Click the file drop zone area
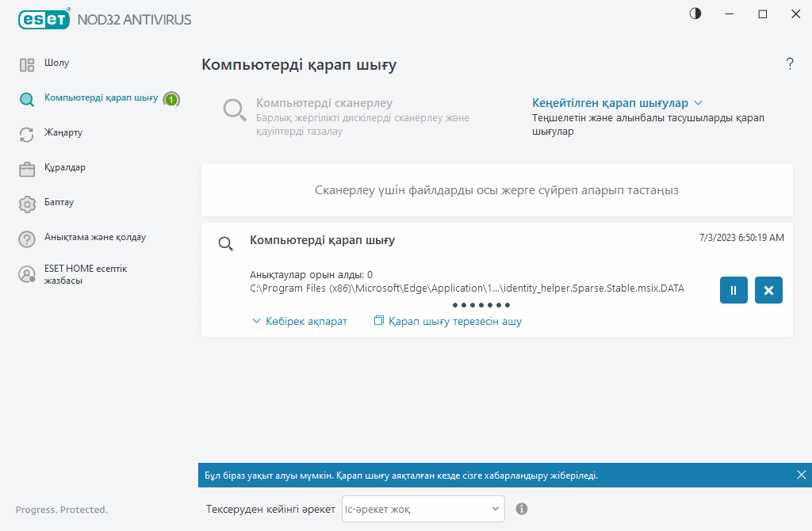The image size is (812, 531). click(x=496, y=190)
